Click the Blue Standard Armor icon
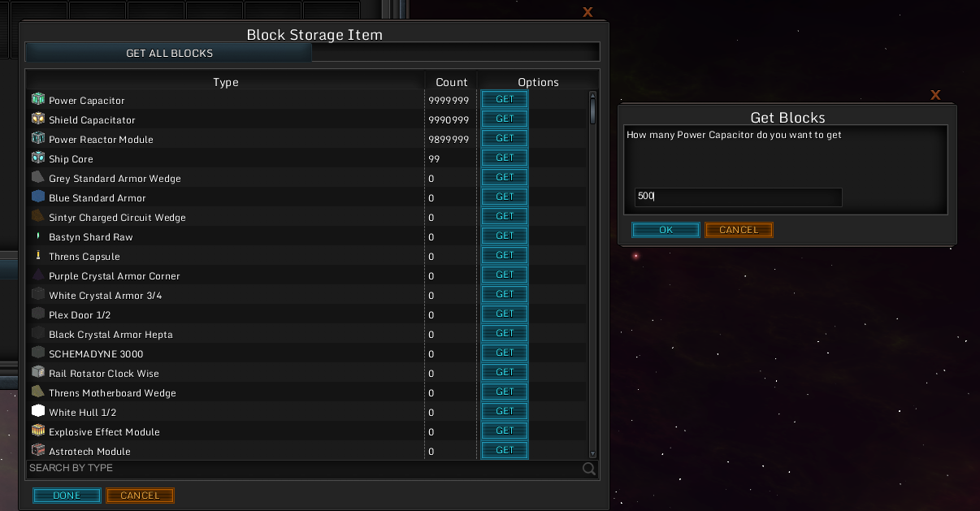 [x=38, y=197]
